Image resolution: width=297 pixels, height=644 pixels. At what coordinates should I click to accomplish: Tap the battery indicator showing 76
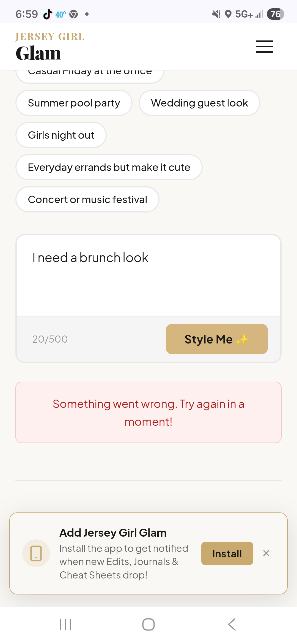(x=275, y=14)
